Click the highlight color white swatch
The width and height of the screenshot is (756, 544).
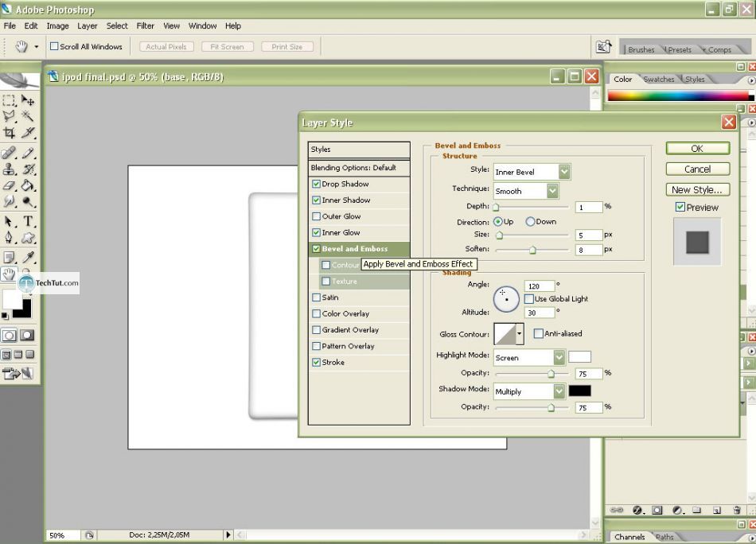coord(579,357)
